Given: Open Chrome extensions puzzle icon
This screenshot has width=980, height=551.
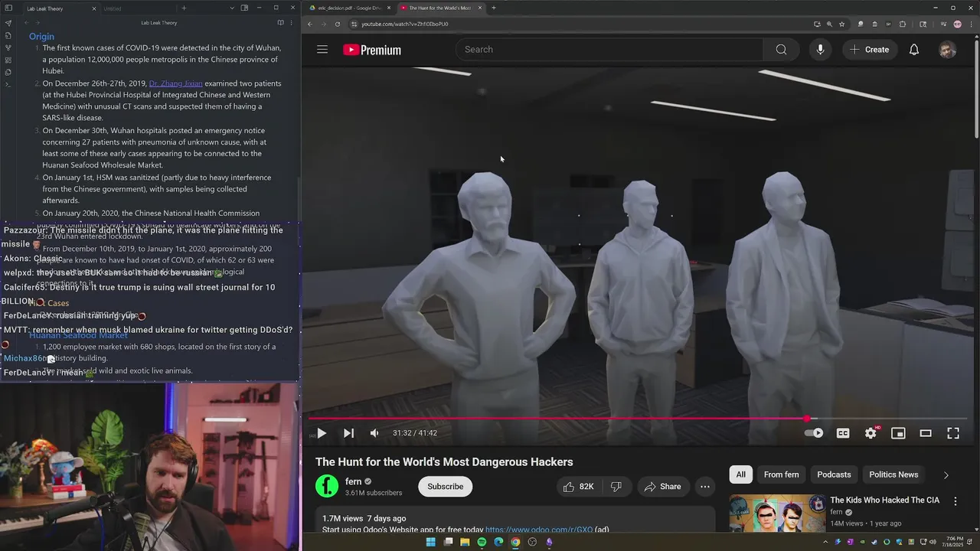Looking at the screenshot, I should [x=903, y=24].
